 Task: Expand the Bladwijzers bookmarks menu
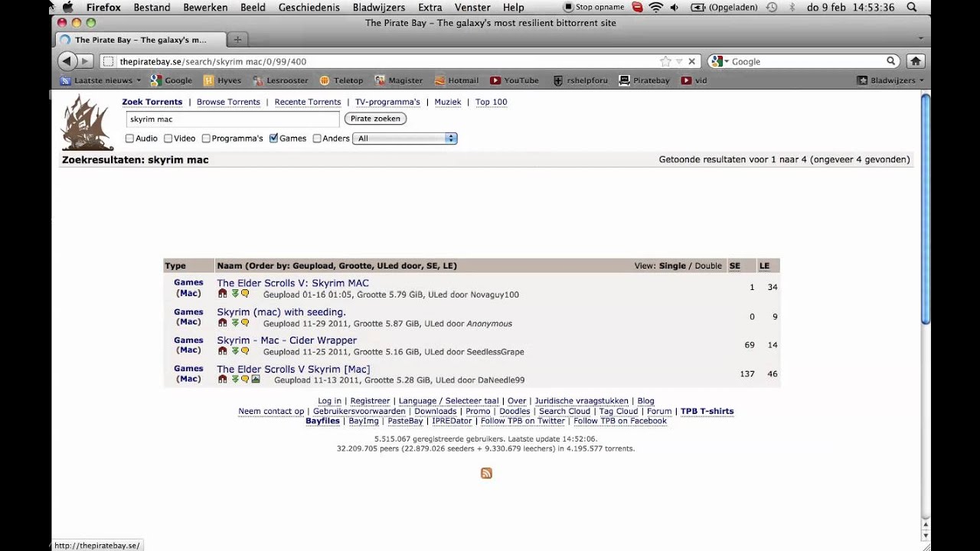coord(890,80)
